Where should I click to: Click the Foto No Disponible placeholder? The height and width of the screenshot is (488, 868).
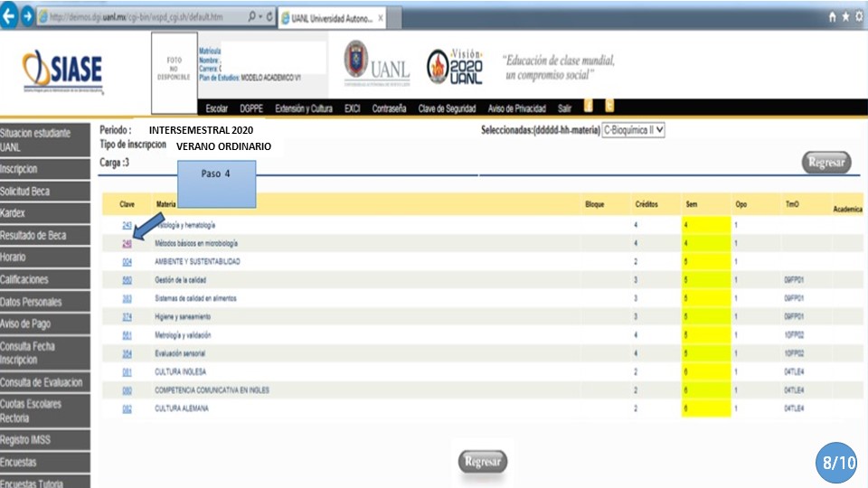click(175, 72)
